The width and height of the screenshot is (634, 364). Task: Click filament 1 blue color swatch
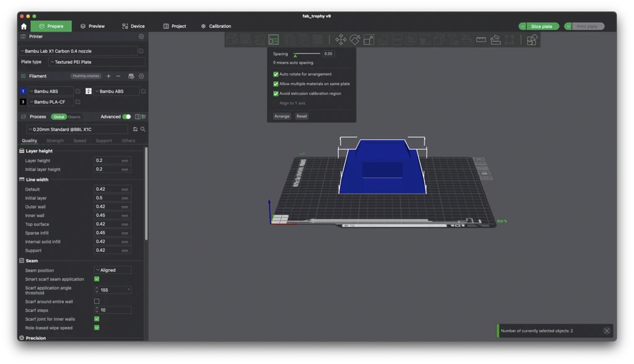coord(23,92)
